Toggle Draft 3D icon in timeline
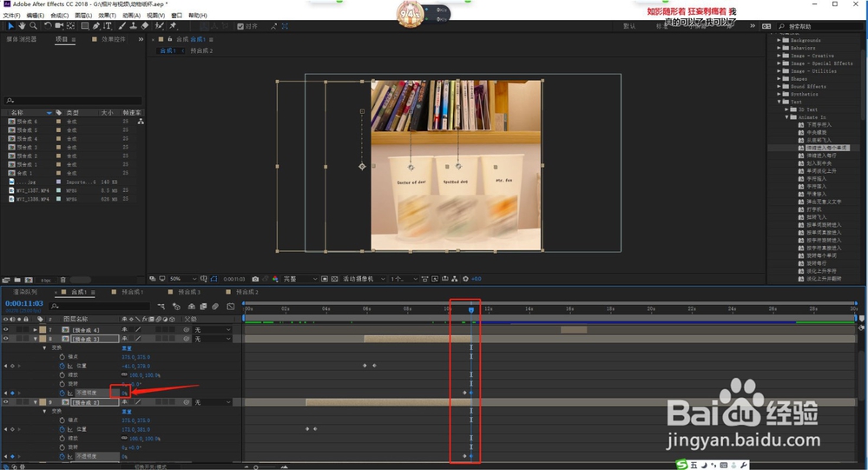Screen dimensions: 868x470 click(x=176, y=306)
